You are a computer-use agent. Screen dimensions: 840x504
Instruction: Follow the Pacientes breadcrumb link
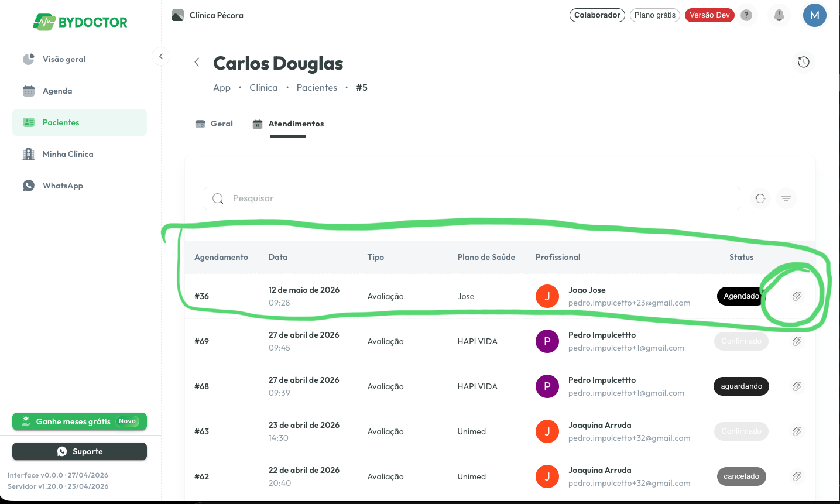click(317, 88)
